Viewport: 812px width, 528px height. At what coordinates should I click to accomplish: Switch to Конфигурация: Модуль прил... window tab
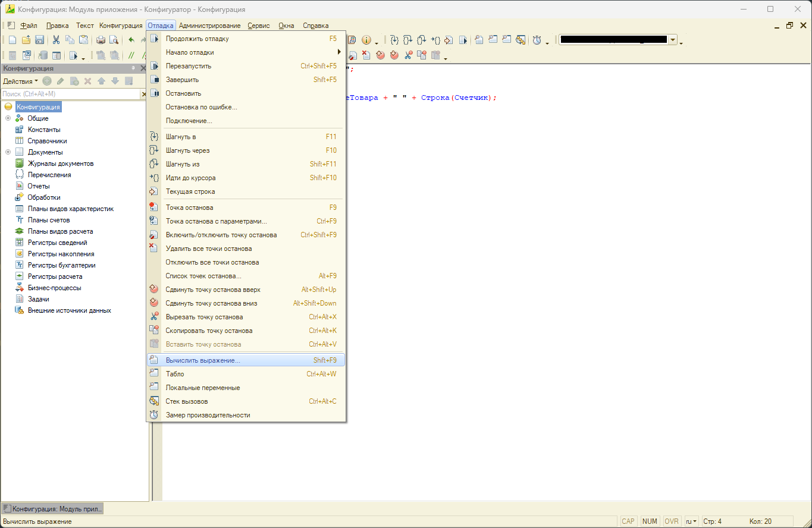(52, 508)
